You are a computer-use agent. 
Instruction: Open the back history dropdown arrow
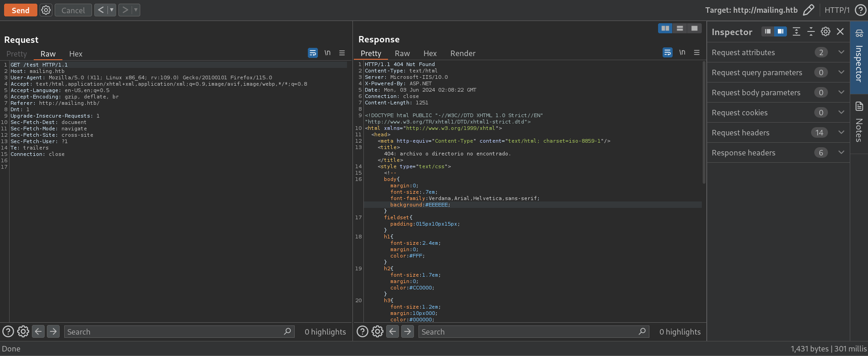point(112,10)
